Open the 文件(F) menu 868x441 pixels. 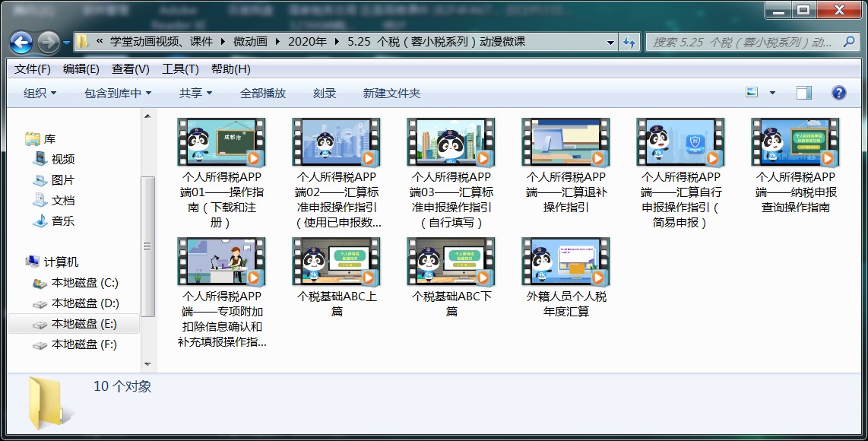pyautogui.click(x=32, y=68)
